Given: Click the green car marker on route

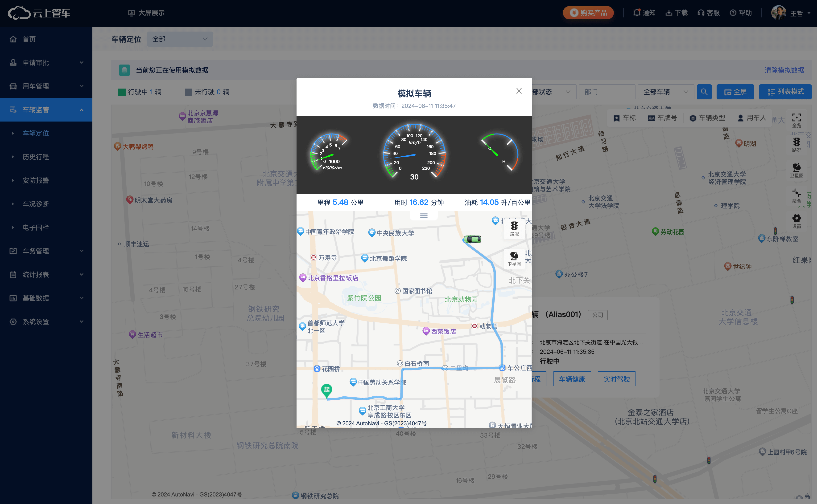Looking at the screenshot, I should (x=472, y=239).
